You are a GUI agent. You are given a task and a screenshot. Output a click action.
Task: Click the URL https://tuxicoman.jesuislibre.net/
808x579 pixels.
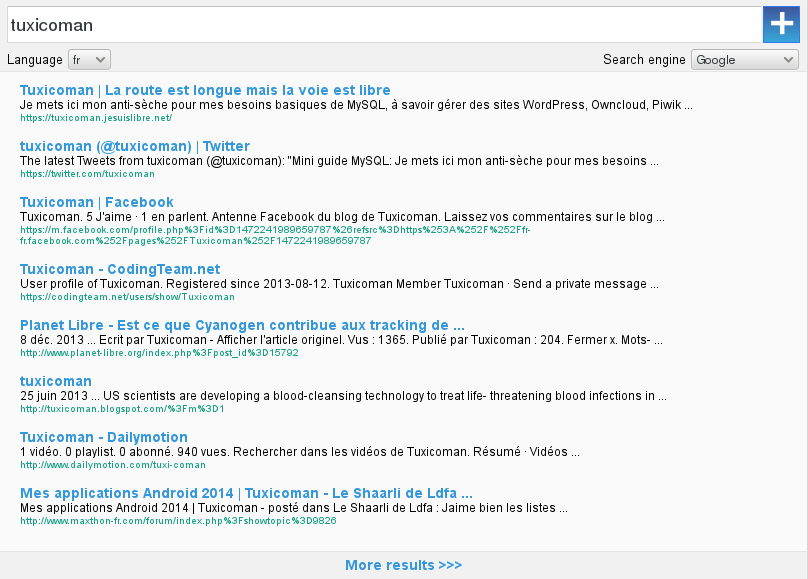coord(96,118)
